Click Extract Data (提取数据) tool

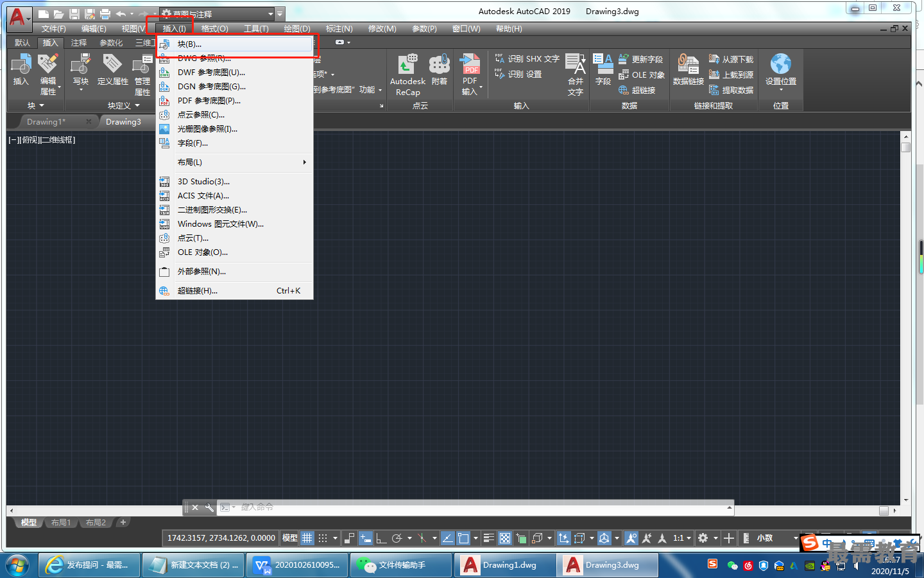pyautogui.click(x=731, y=90)
